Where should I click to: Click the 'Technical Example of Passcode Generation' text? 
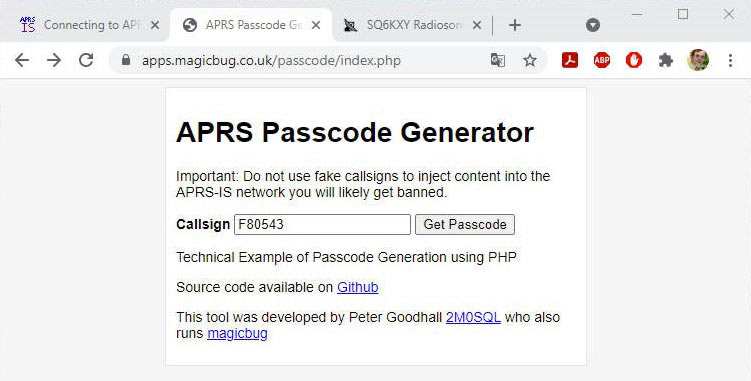pyautogui.click(x=347, y=257)
